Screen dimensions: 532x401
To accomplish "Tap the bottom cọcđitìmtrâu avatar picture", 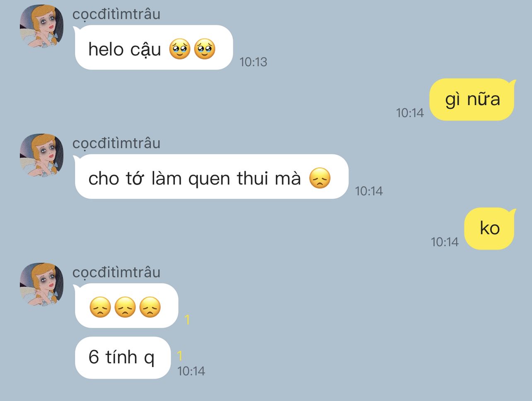I will (41, 284).
